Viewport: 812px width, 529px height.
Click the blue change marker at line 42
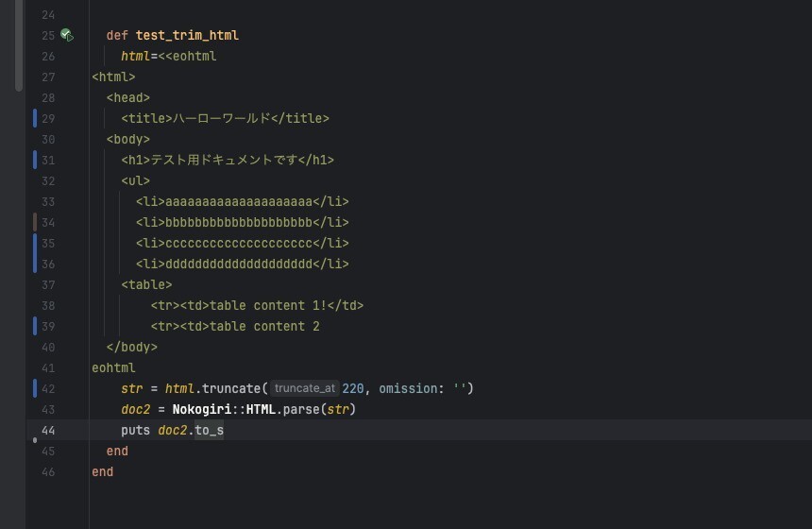click(x=35, y=388)
